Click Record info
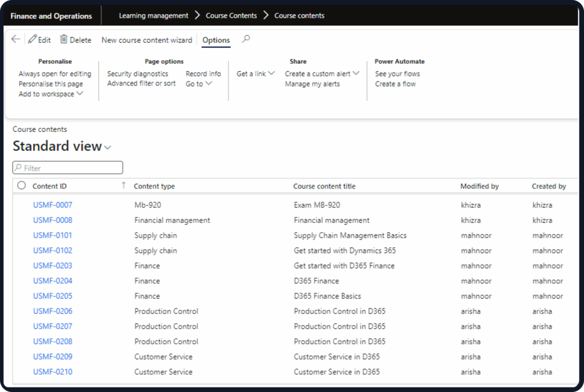This screenshot has width=584, height=392. pos(204,73)
